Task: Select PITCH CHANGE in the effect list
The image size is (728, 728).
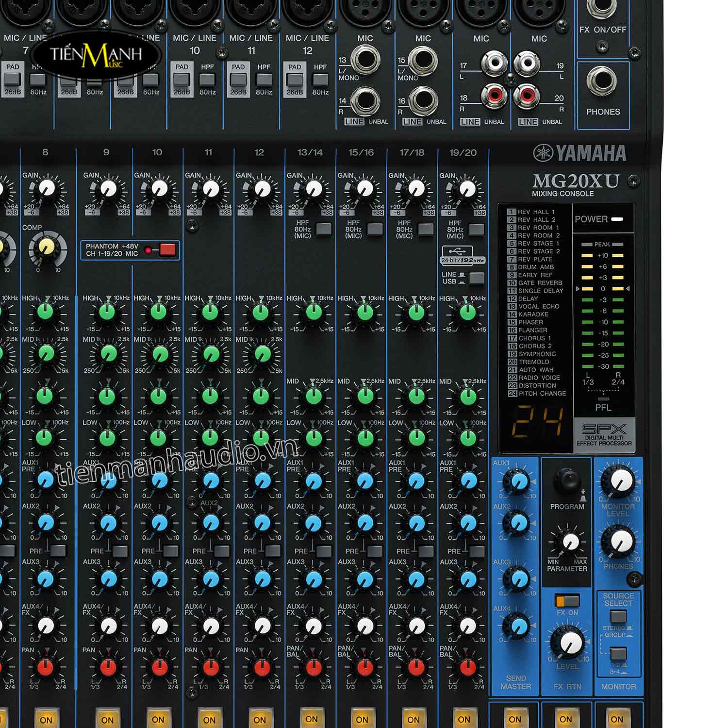Action: tap(537, 394)
